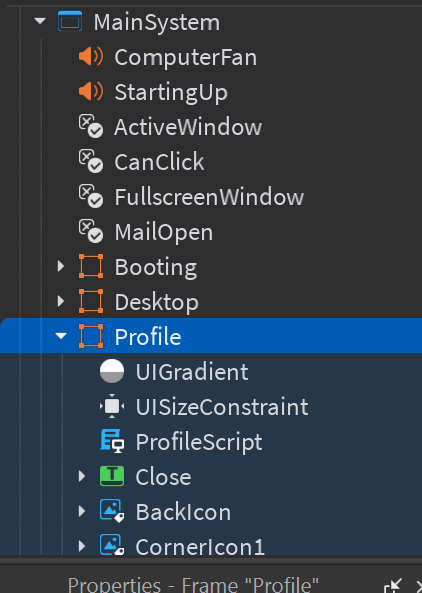Expand the Desktop frame
The image size is (422, 593).
tap(61, 301)
